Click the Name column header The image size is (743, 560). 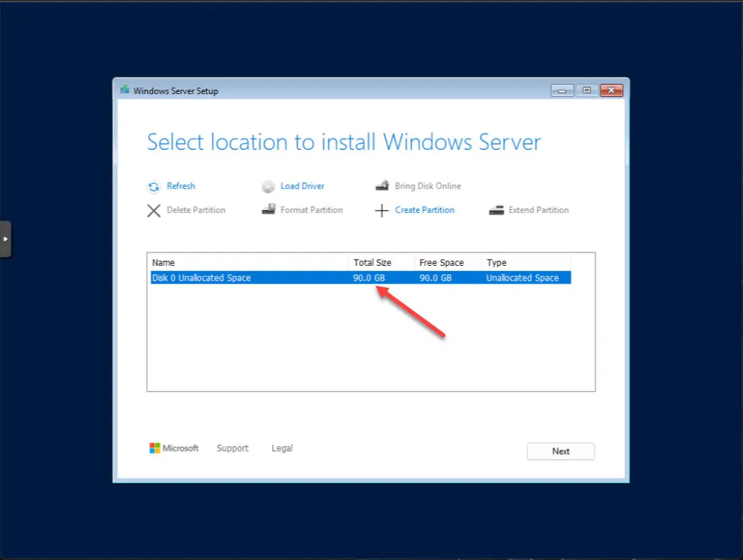250,262
